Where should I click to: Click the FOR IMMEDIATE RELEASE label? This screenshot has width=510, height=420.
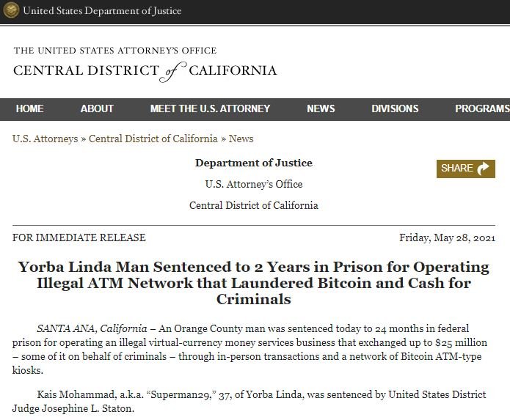[x=79, y=237]
